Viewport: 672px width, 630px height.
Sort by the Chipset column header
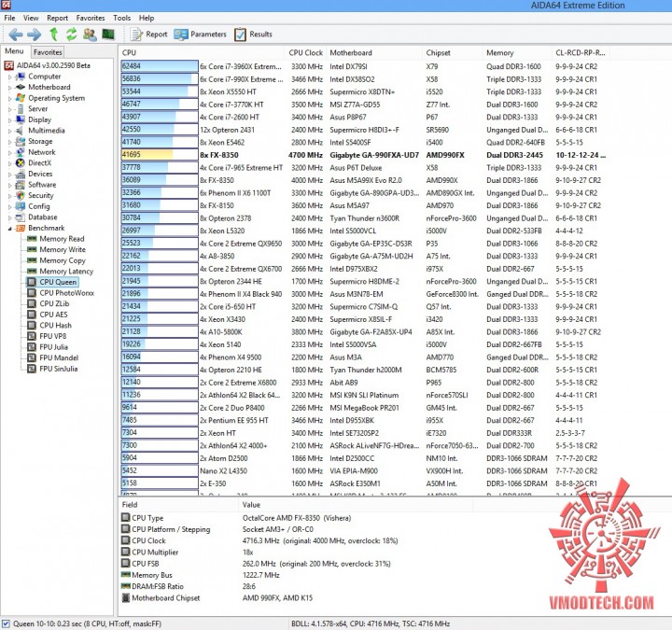coord(453,52)
